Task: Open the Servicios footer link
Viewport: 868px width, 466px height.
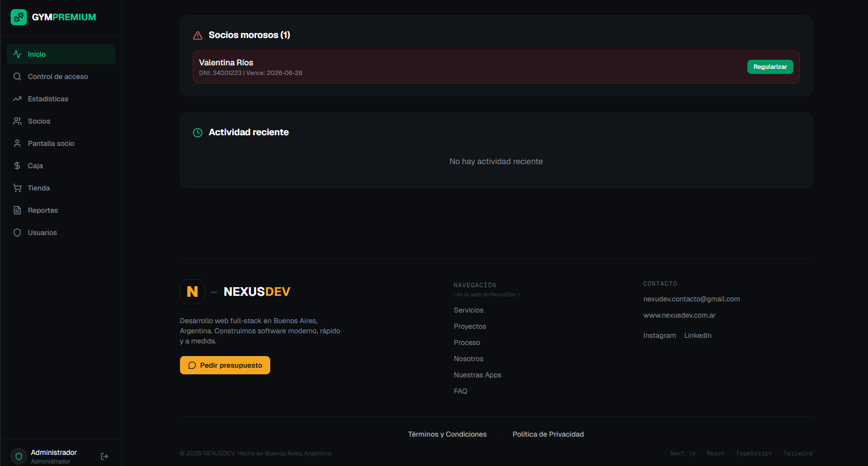Action: click(x=468, y=310)
